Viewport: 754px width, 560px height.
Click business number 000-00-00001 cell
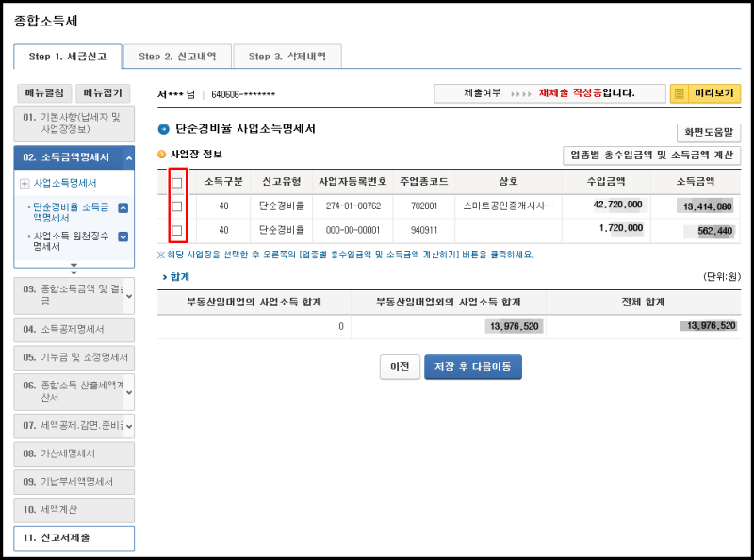pyautogui.click(x=352, y=230)
